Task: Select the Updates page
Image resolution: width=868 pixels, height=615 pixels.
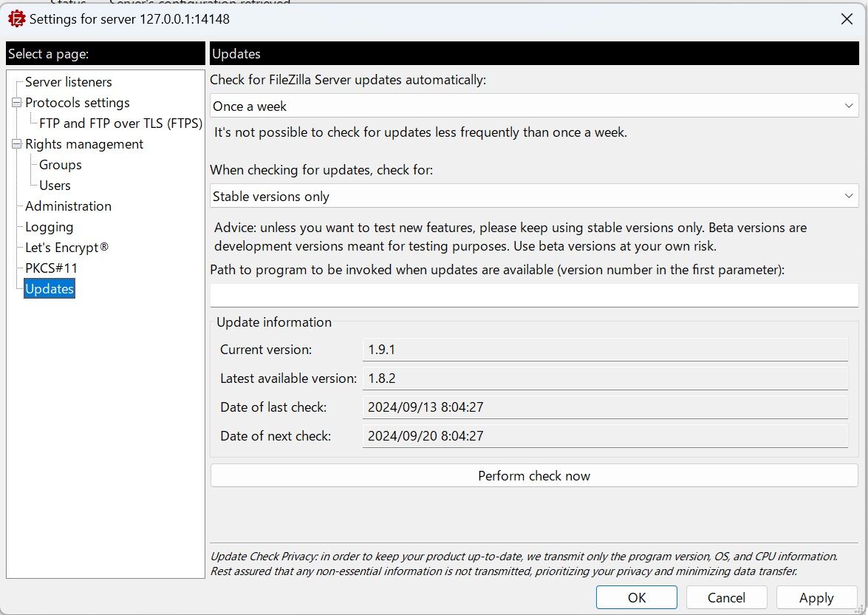Action: [49, 289]
